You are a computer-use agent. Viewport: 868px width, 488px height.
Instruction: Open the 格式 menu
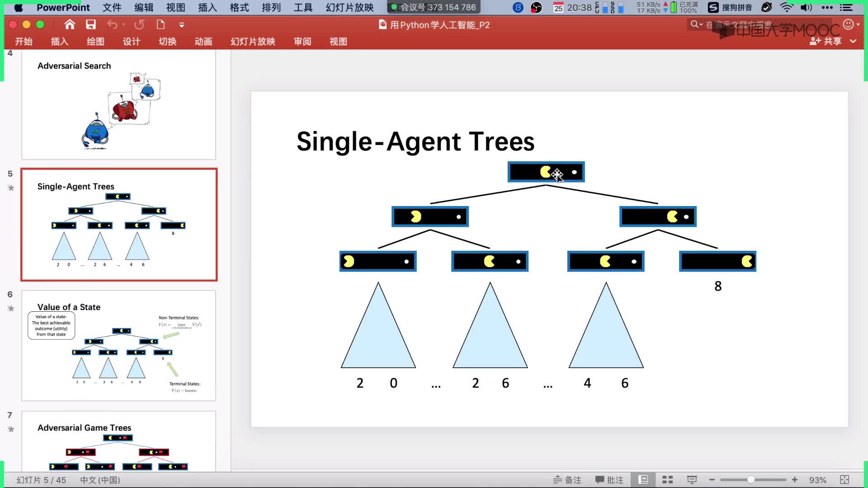[239, 8]
